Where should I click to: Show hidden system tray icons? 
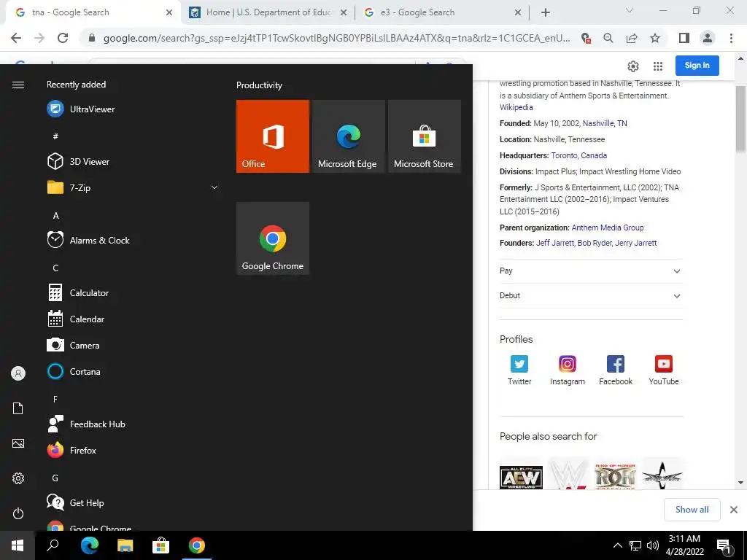(617, 545)
